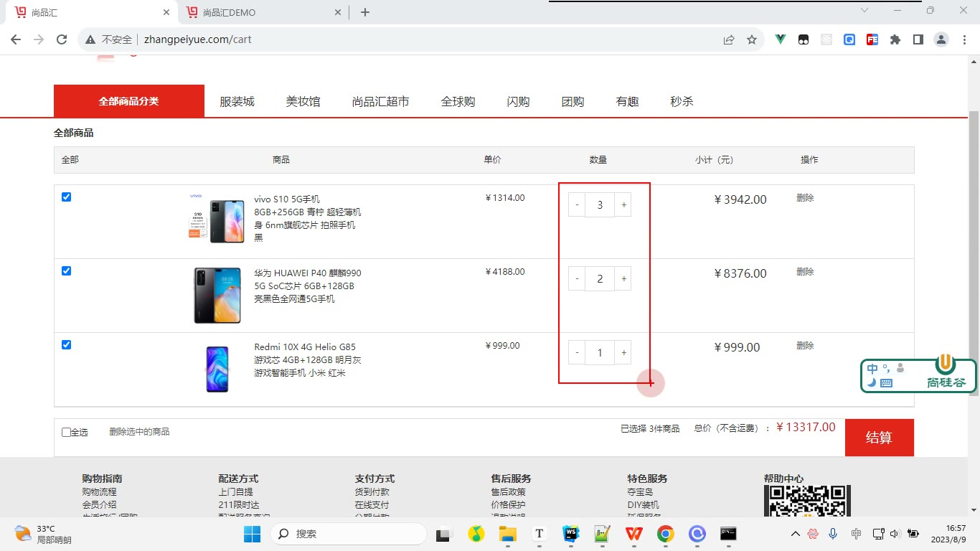Open File Explorer from the taskbar
Image resolution: width=980 pixels, height=551 pixels.
click(x=508, y=534)
